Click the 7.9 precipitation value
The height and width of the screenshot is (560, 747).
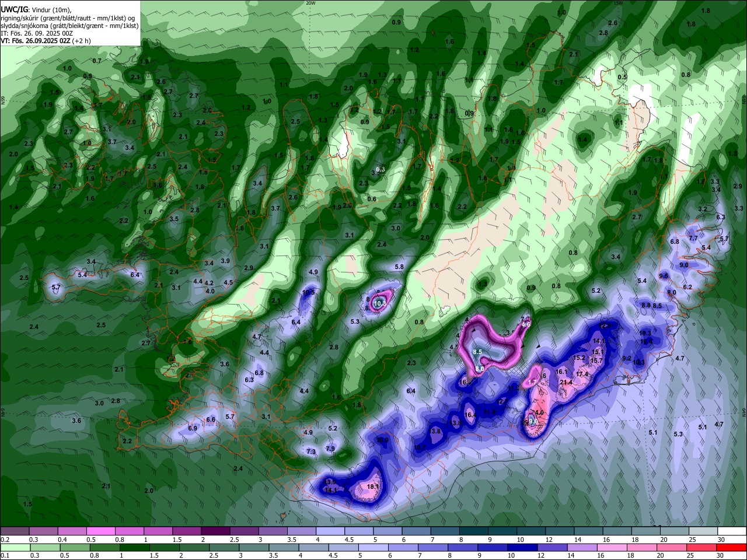tap(330, 449)
